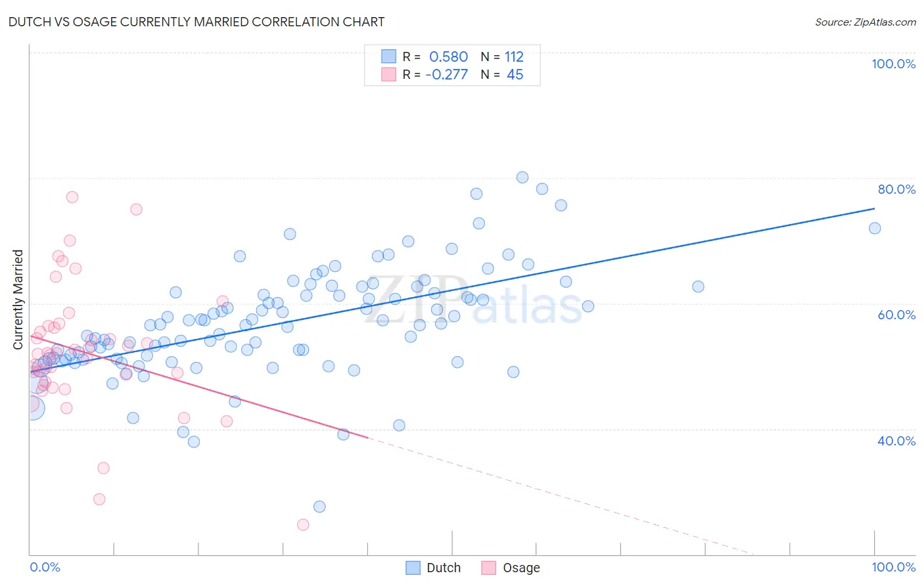Image resolution: width=924 pixels, height=586 pixels.
Task: Click the pink swatch beside R = -0.277
Action: pyautogui.click(x=388, y=74)
